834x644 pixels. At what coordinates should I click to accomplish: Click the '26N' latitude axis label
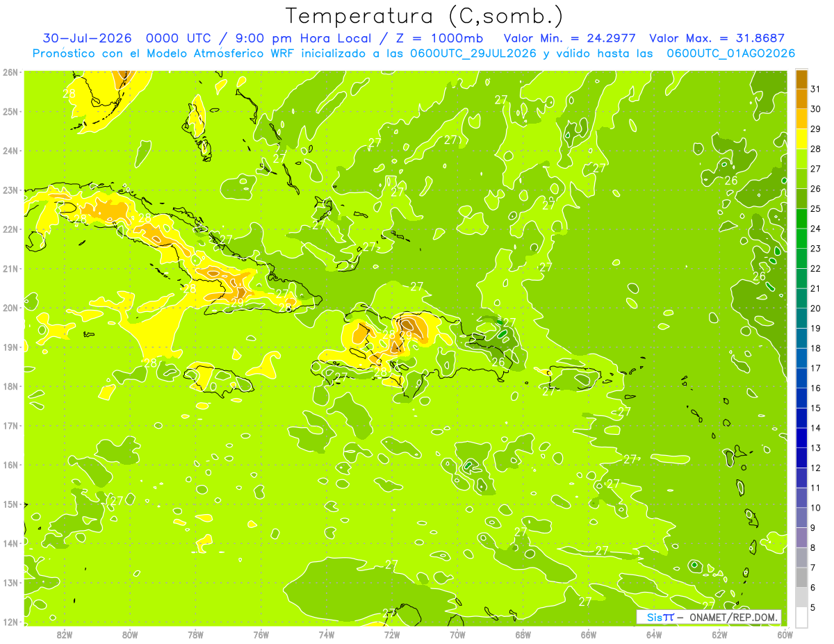point(10,72)
